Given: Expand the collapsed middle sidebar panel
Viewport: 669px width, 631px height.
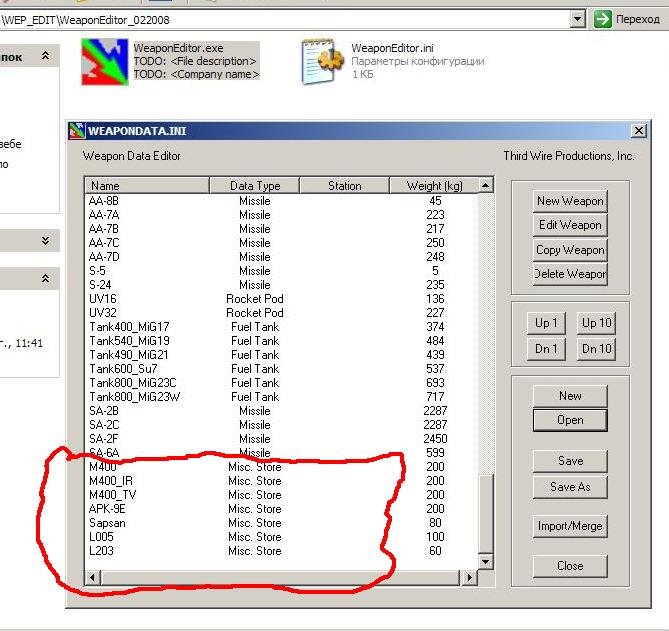Looking at the screenshot, I should point(46,241).
